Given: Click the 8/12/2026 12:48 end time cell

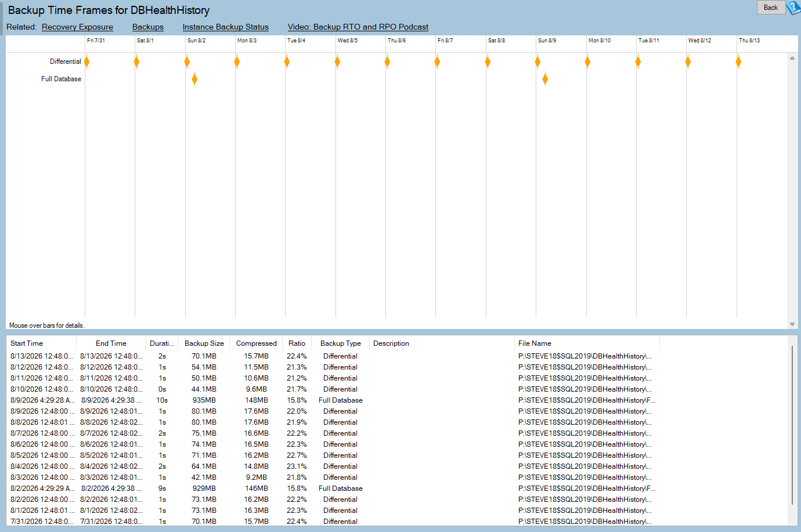Looking at the screenshot, I should pos(111,367).
